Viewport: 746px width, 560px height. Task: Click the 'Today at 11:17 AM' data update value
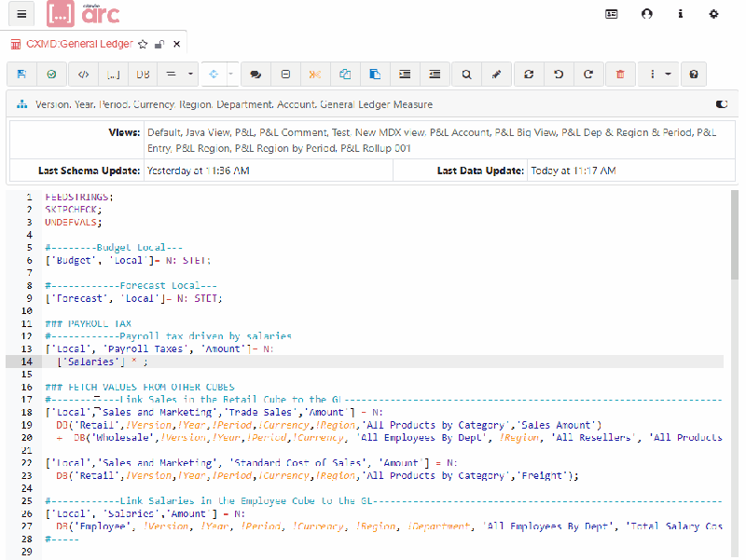click(573, 171)
